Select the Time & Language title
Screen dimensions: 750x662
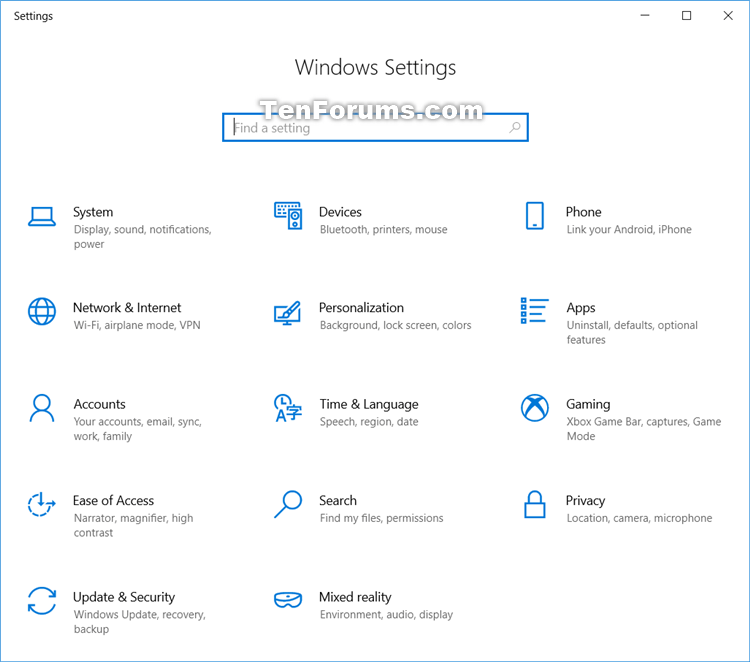point(369,405)
